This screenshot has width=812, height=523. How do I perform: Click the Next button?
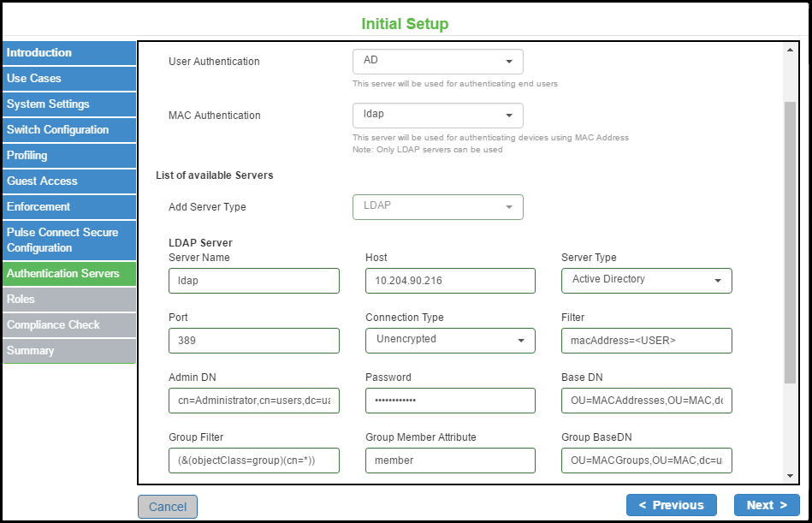767,505
